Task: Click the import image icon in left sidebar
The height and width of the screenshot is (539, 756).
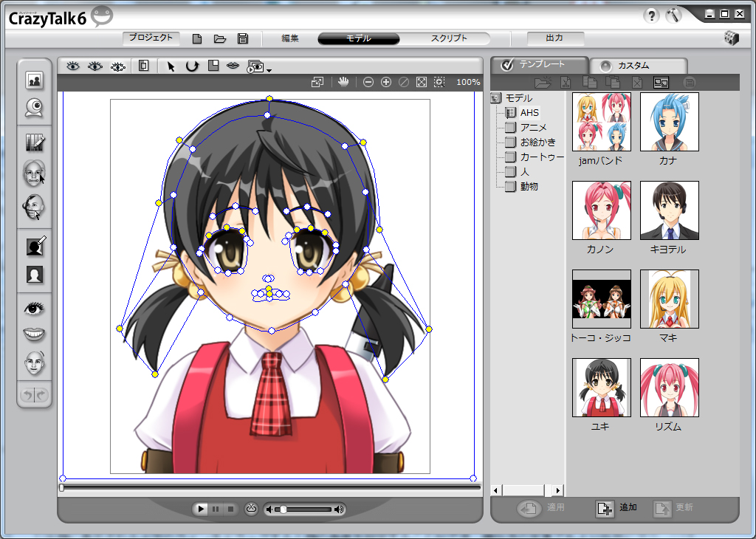Action: tap(34, 80)
